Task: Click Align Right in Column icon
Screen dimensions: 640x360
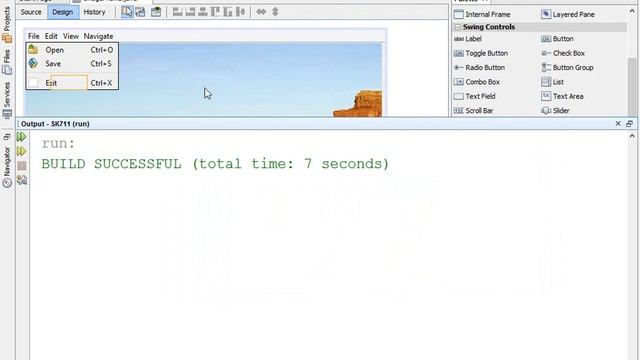Action: pos(190,12)
